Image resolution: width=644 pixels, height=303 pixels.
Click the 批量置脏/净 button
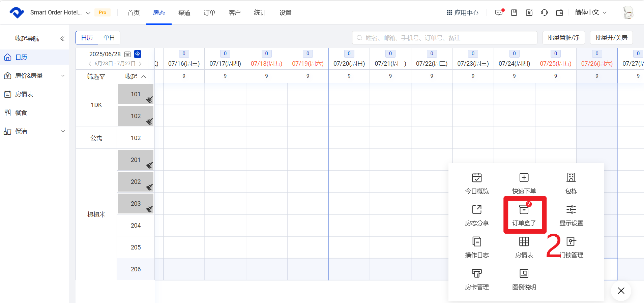pyautogui.click(x=563, y=38)
